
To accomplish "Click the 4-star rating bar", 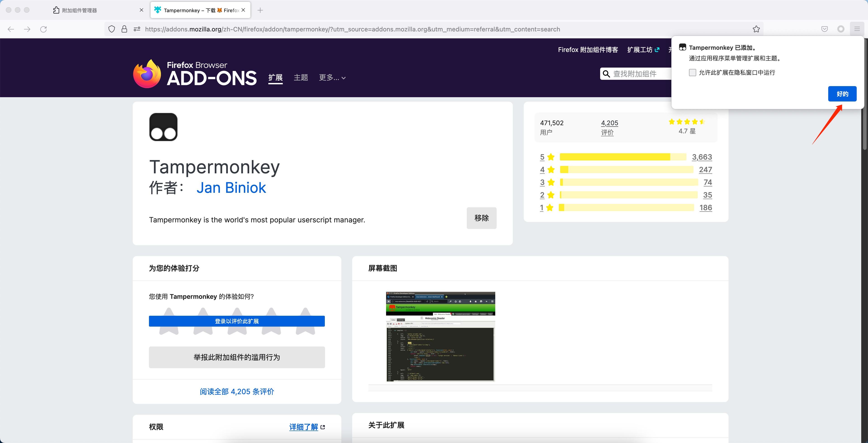I will pyautogui.click(x=626, y=170).
